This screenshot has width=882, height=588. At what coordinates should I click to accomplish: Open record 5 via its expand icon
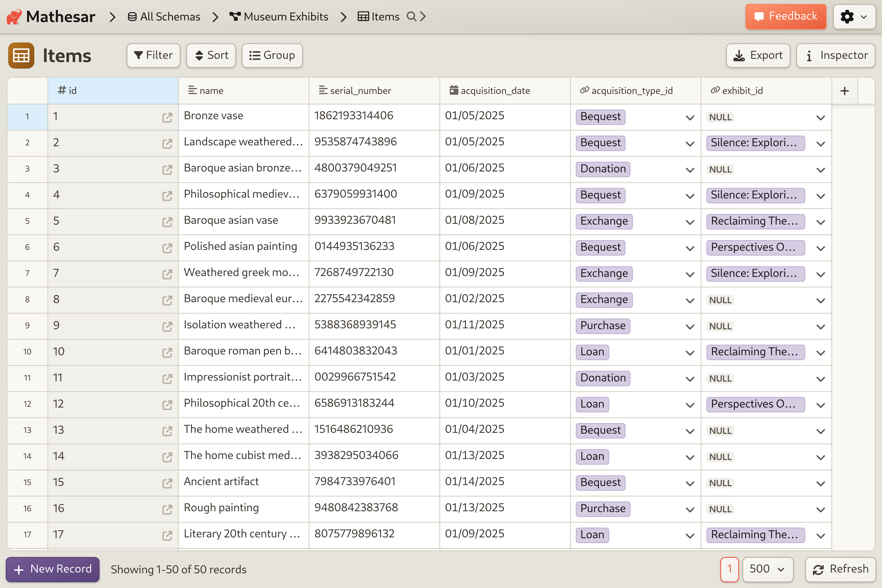click(x=167, y=222)
